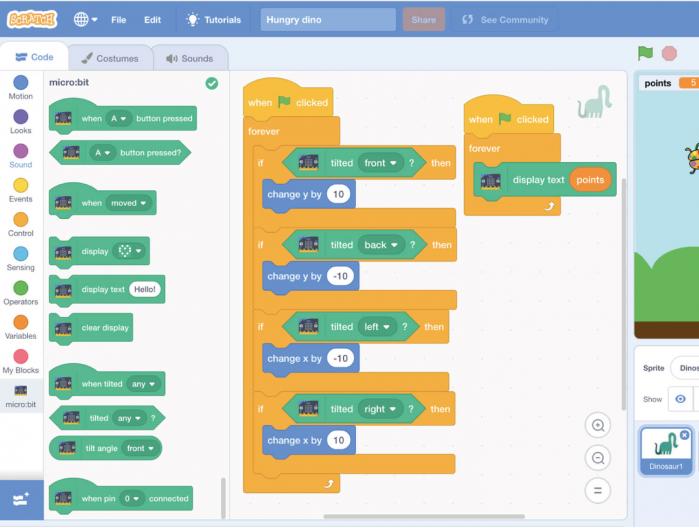Reset workspace zoom with equals button

tap(598, 491)
